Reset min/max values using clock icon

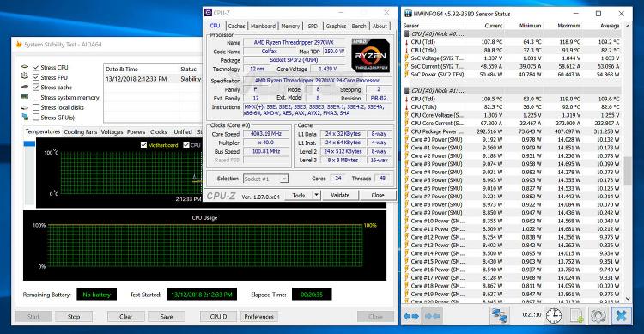pyautogui.click(x=554, y=315)
